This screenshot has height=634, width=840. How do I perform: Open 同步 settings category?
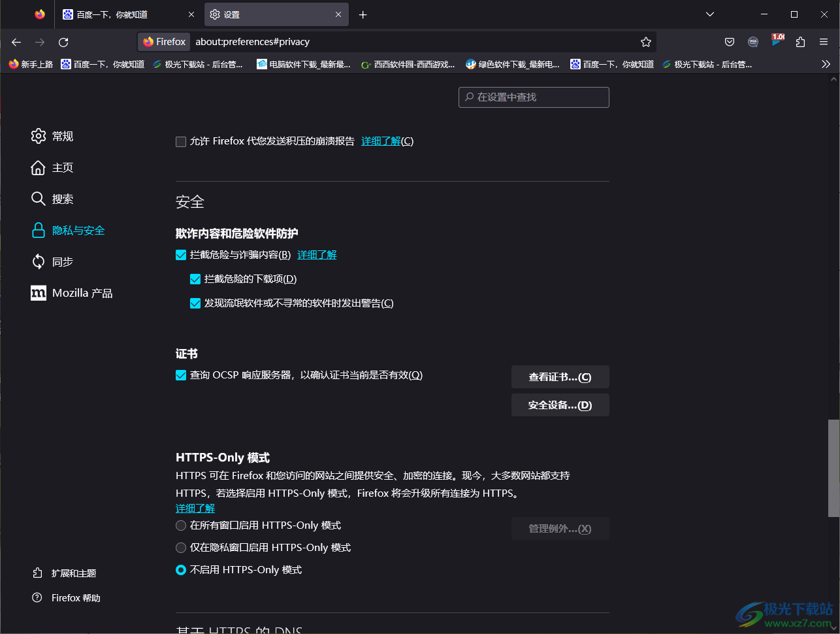point(52,261)
